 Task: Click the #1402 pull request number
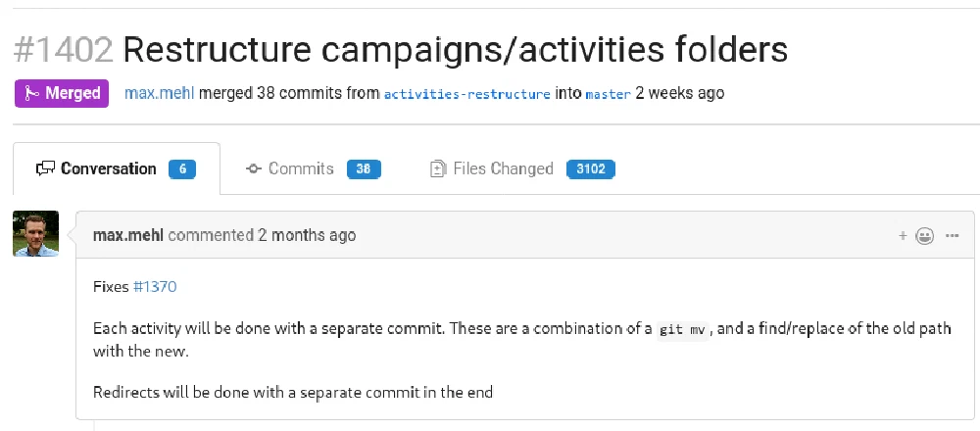click(x=63, y=49)
